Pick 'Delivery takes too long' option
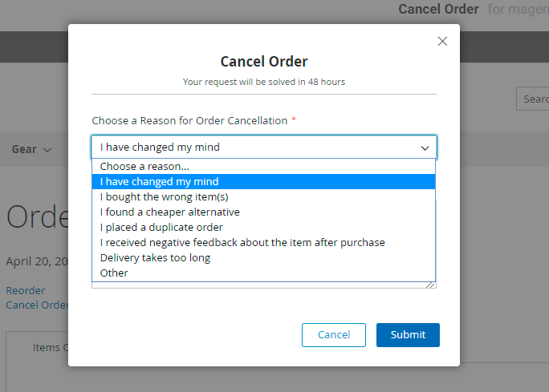 pos(155,258)
